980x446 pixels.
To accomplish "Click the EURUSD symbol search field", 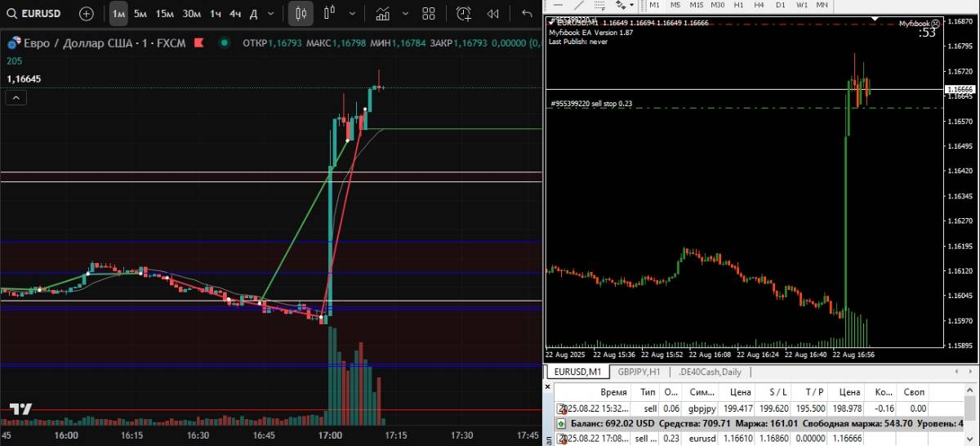I will tap(39, 13).
